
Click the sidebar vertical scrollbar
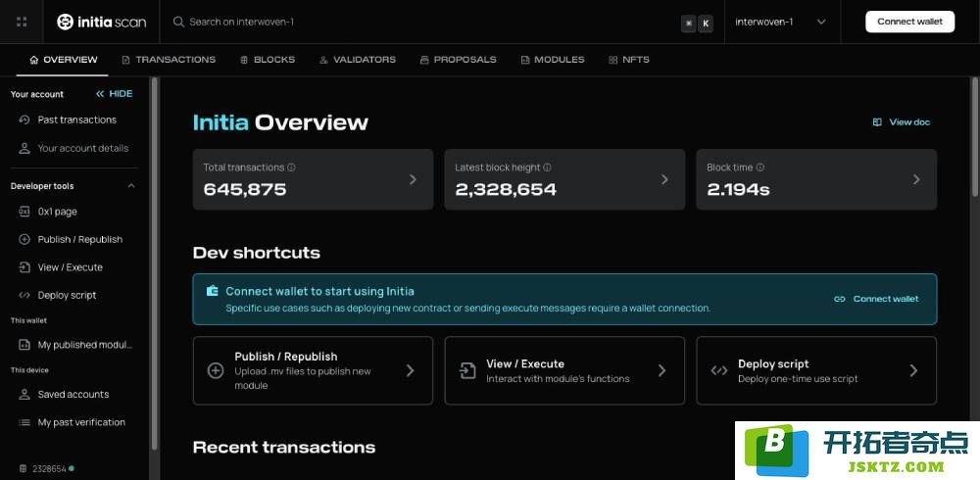155,263
